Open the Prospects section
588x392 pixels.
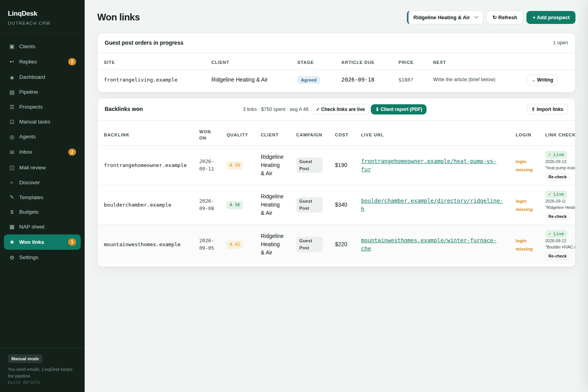[x=42, y=107]
